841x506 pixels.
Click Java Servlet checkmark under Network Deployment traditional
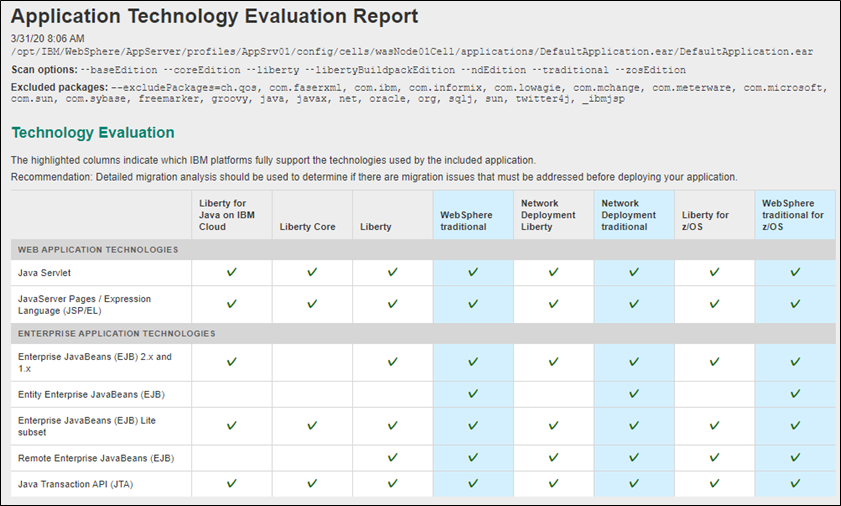pos(633,273)
